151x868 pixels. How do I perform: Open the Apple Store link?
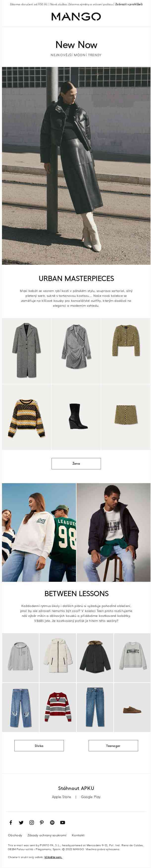tap(61, 797)
